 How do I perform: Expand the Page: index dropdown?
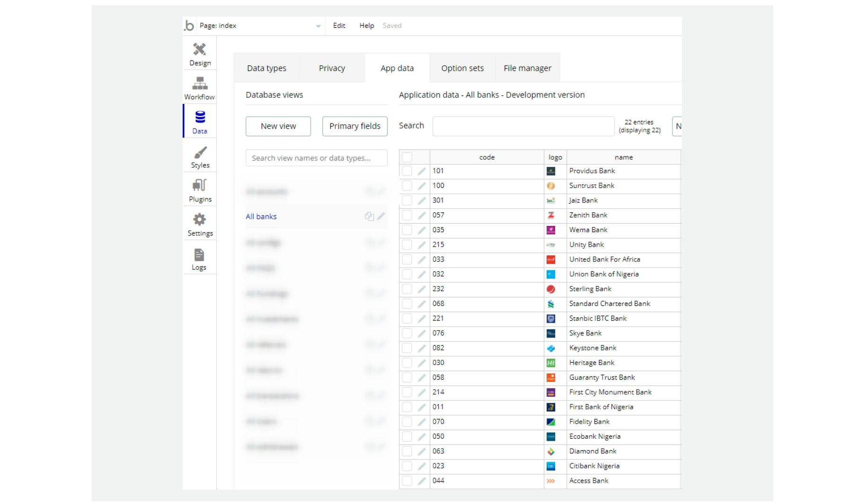pos(318,26)
